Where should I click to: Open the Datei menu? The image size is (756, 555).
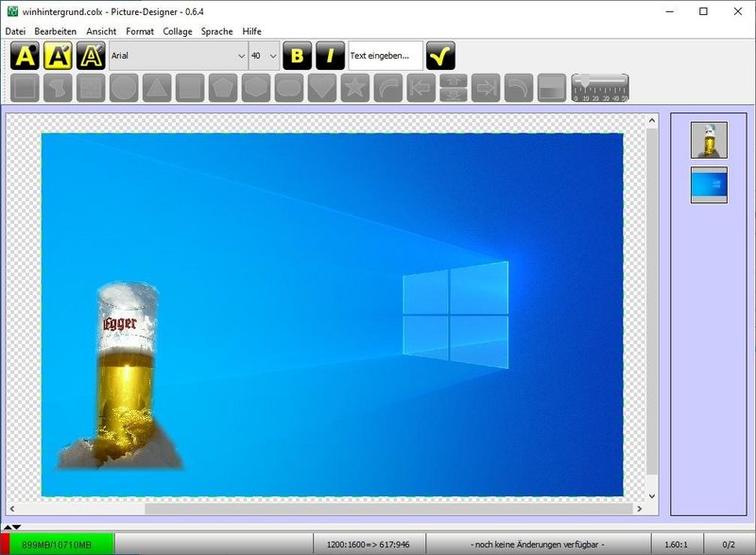click(15, 31)
